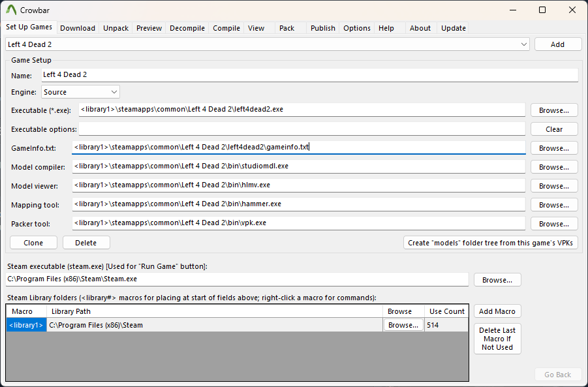
Task: Click the Crowbar app logo icon
Action: [x=11, y=10]
